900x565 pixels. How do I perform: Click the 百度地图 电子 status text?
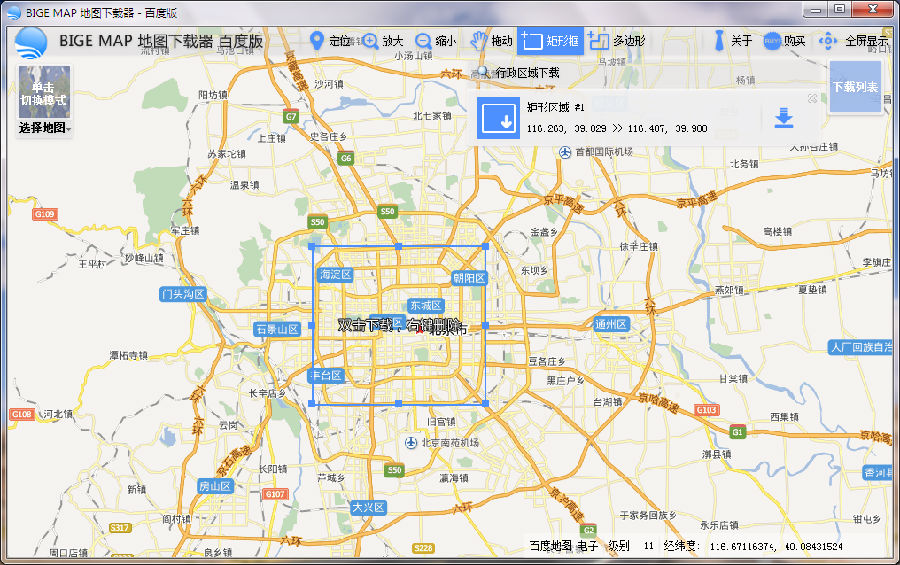click(563, 545)
